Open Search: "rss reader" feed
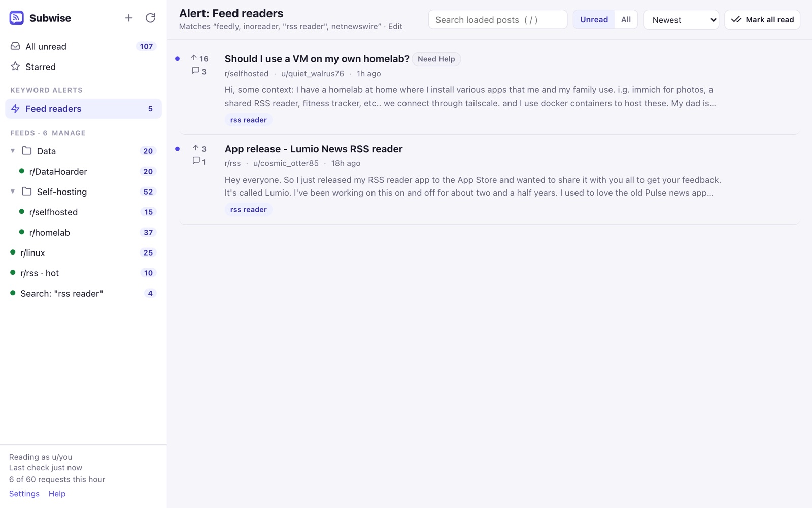This screenshot has width=812, height=508. point(83,293)
